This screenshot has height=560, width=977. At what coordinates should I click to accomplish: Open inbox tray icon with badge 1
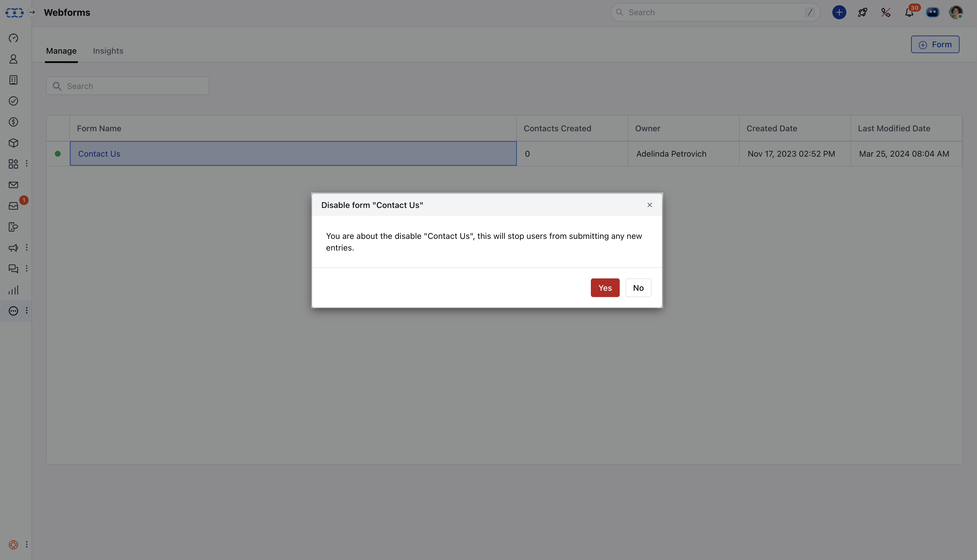pyautogui.click(x=13, y=206)
